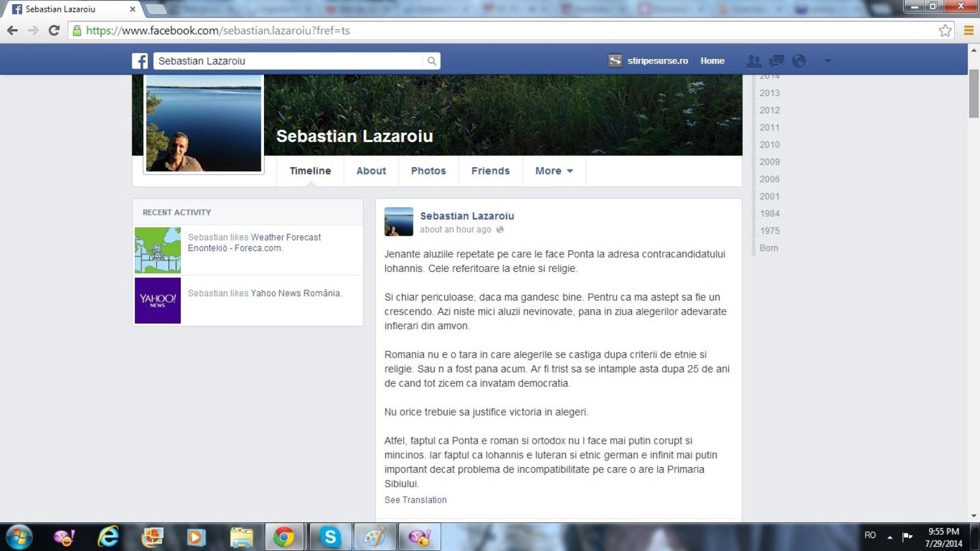Open the account settings dropdown arrow

(x=828, y=61)
